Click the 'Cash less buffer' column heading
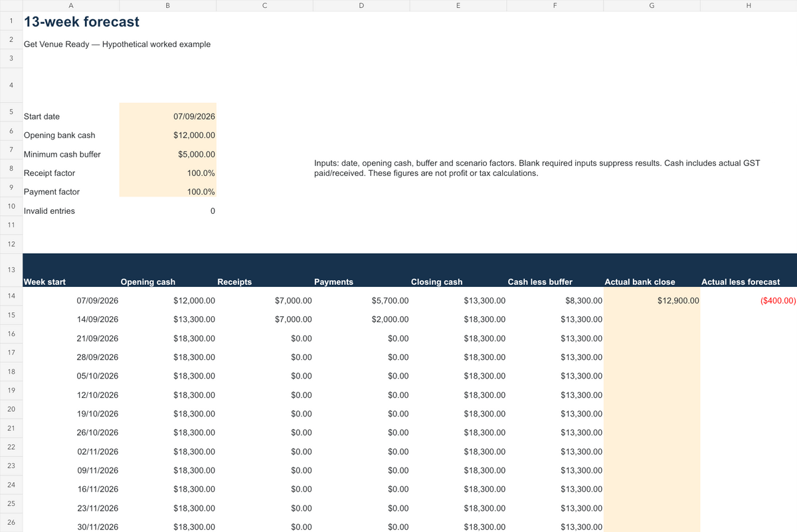Viewport: 797px width, 532px height. (x=540, y=282)
